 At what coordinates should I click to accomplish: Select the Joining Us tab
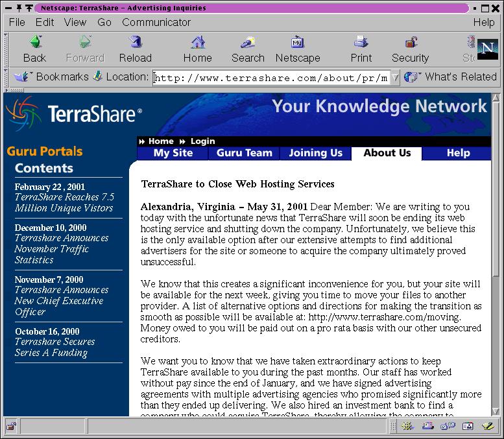[315, 153]
